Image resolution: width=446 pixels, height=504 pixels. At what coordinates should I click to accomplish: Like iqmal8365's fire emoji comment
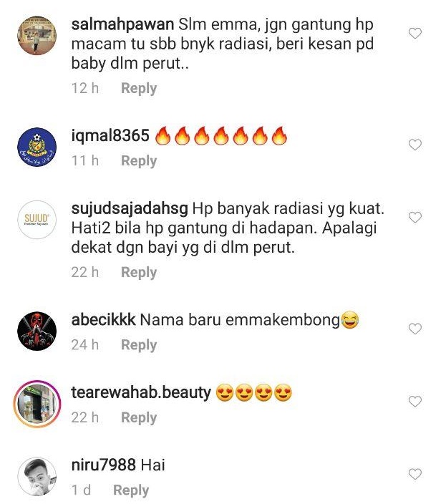click(x=415, y=145)
